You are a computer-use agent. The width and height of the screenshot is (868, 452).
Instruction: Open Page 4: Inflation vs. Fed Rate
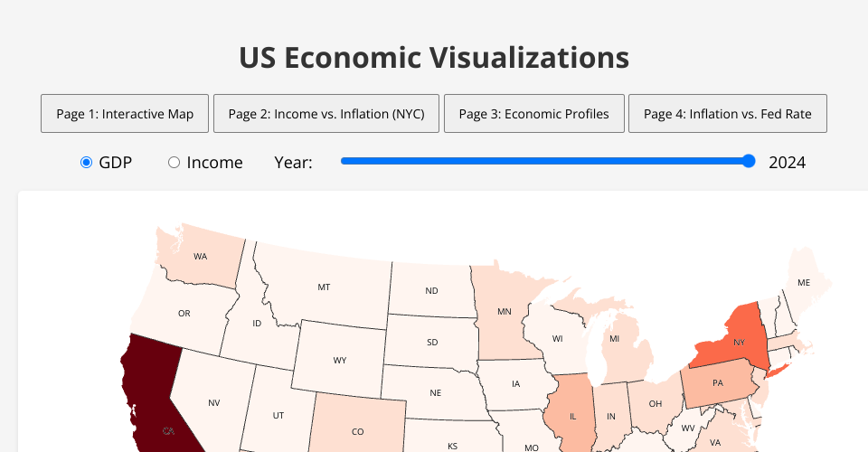click(727, 114)
